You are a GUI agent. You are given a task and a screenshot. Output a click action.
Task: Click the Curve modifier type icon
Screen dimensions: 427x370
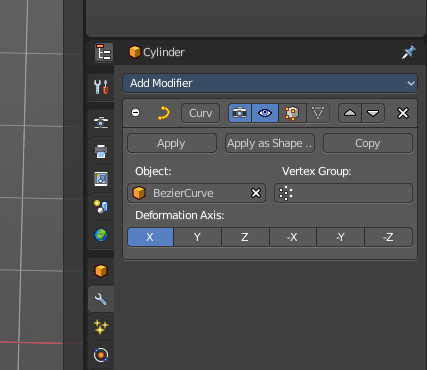pyautogui.click(x=163, y=113)
